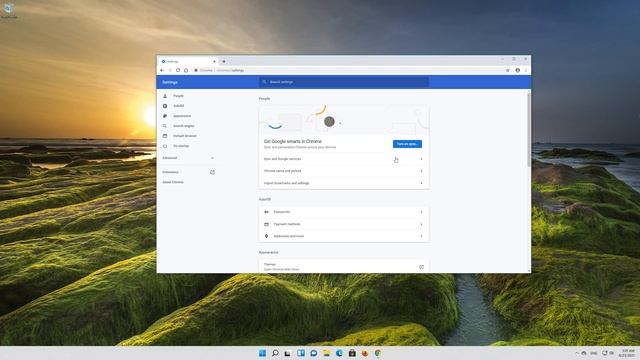This screenshot has width=640, height=360.
Task: Open the browser home page icon
Action: [186, 70]
